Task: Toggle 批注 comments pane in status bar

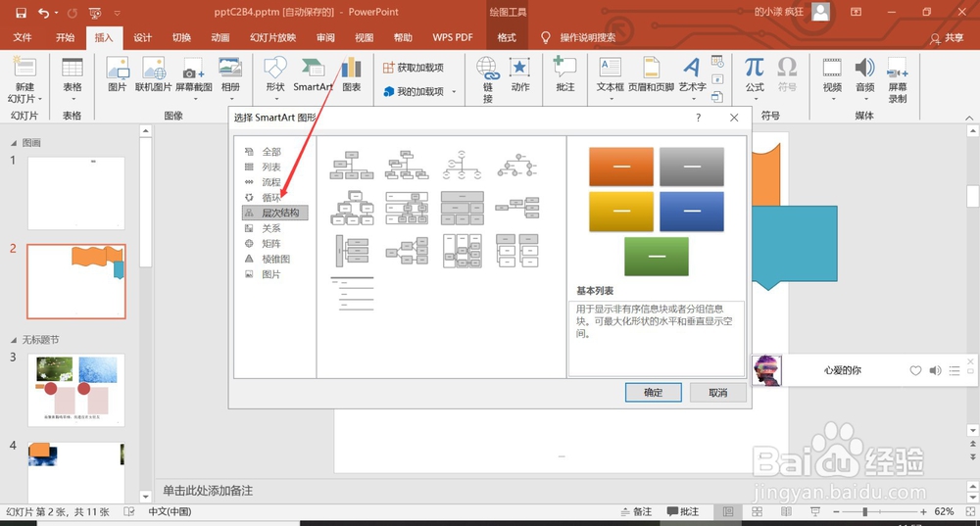Action: point(682,511)
